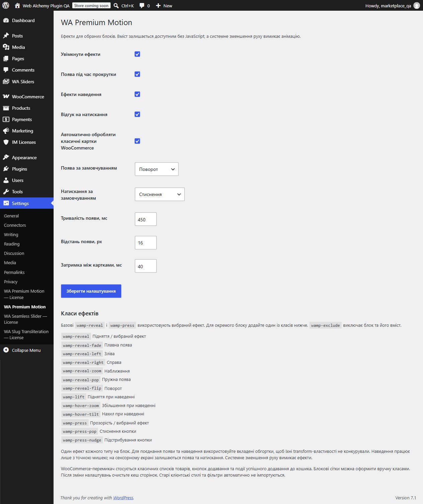The height and width of the screenshot is (504, 423).
Task: Toggle the Увімкнути ефекти checkbox
Action: (x=137, y=54)
